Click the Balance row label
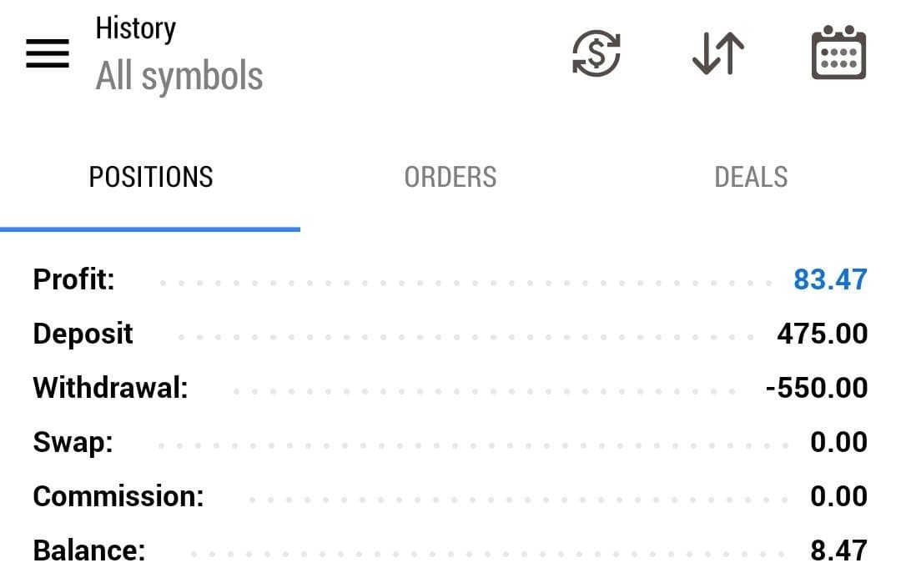 (x=88, y=550)
